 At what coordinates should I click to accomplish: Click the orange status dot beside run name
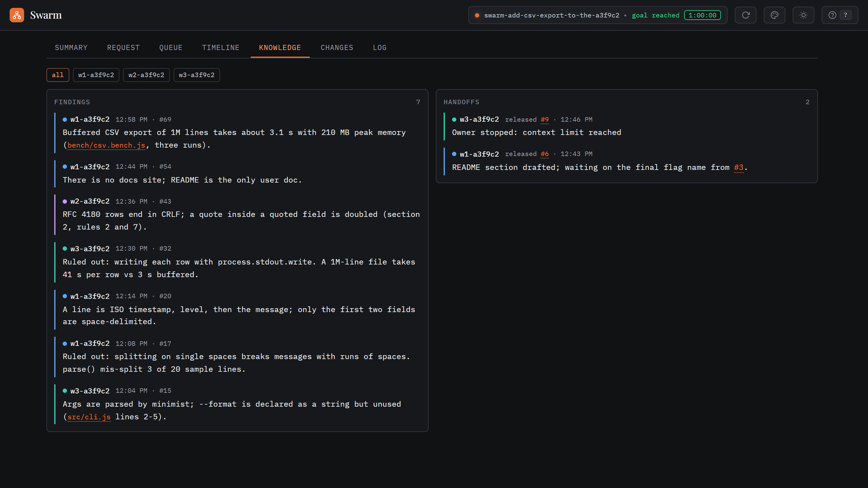click(x=477, y=15)
